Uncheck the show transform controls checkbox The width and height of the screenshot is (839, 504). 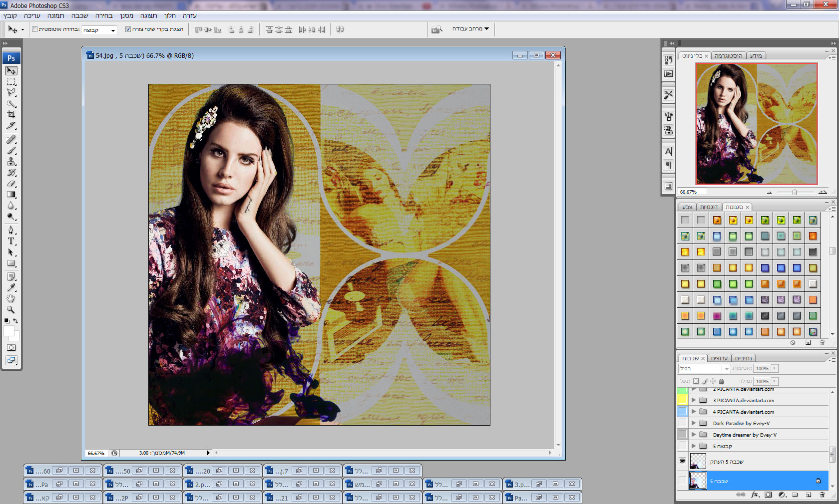128,29
